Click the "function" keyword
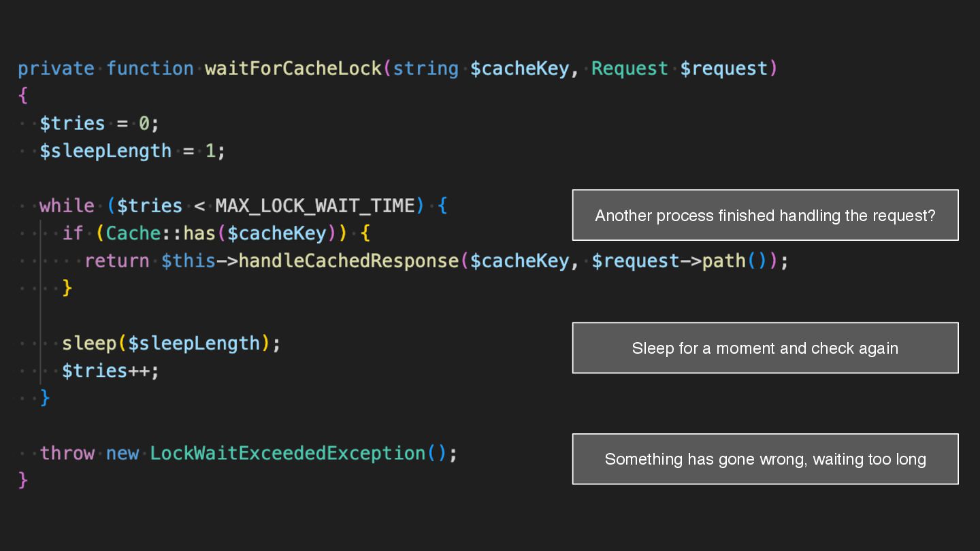This screenshot has height=551, width=980. 150,69
